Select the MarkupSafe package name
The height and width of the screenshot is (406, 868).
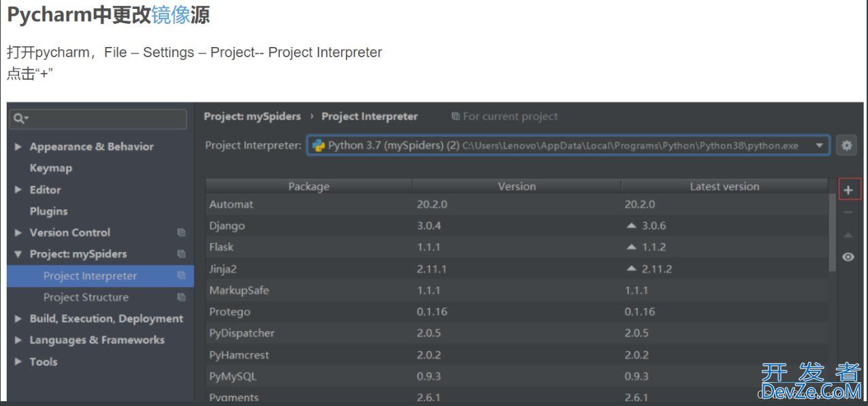239,290
